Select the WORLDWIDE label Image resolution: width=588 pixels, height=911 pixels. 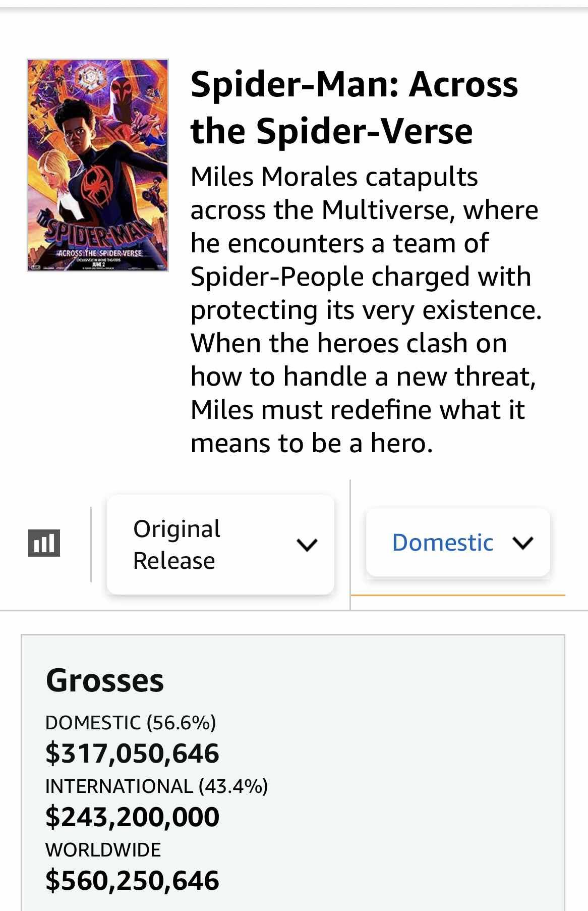103,850
